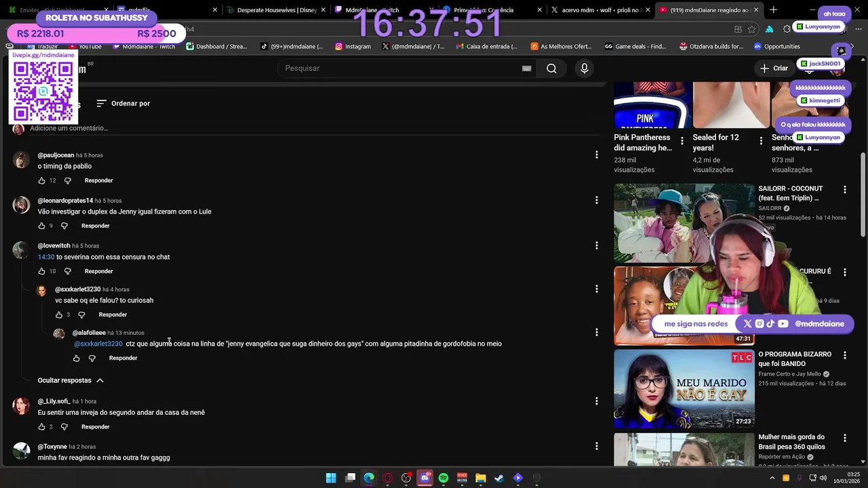
Task: Dislike the reply by @sxxkarlet3230
Action: [x=81, y=314]
